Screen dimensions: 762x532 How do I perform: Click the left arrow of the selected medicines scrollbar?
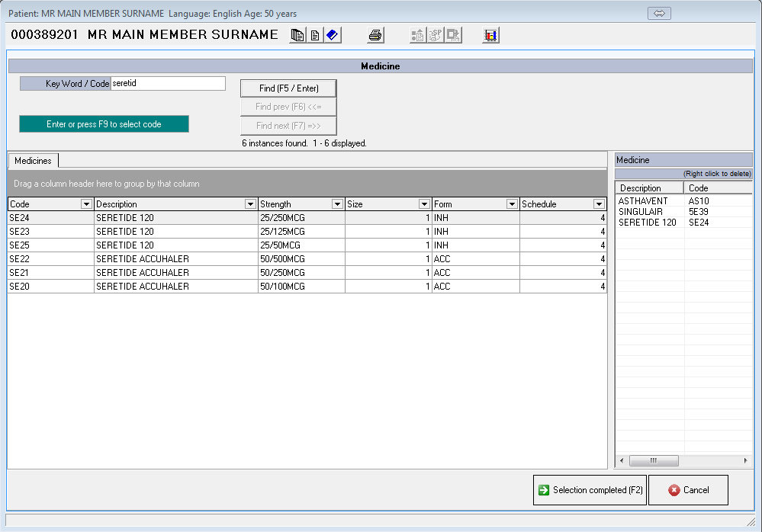tap(622, 460)
